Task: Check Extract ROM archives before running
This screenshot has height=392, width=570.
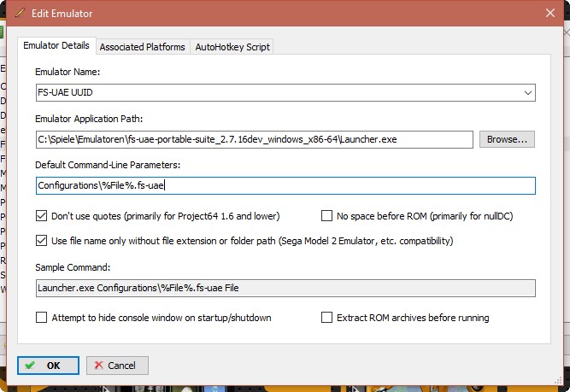Action: tap(327, 318)
